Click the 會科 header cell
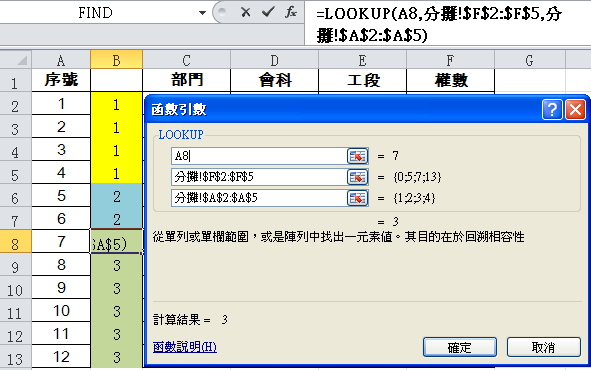 pos(275,80)
